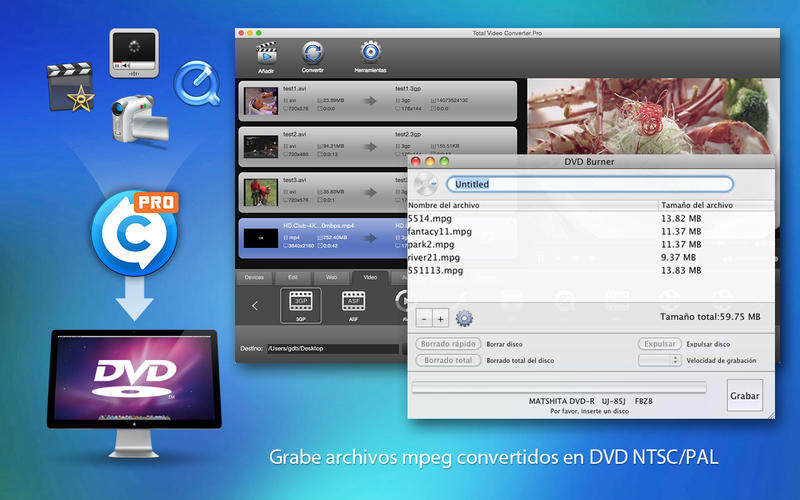Viewport: 800px width, 500px height.
Task: Click arrow between test1.avi and test1.3gp
Action: [x=370, y=101]
